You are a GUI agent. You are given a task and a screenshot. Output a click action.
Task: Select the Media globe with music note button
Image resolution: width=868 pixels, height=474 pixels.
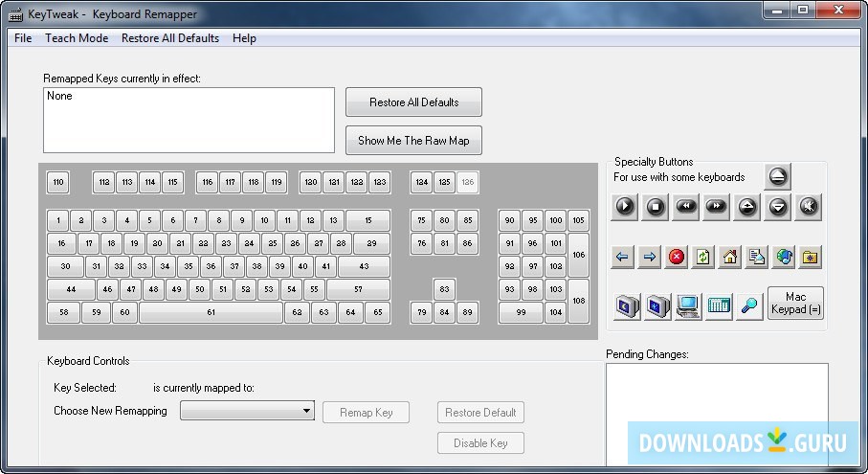(x=784, y=257)
